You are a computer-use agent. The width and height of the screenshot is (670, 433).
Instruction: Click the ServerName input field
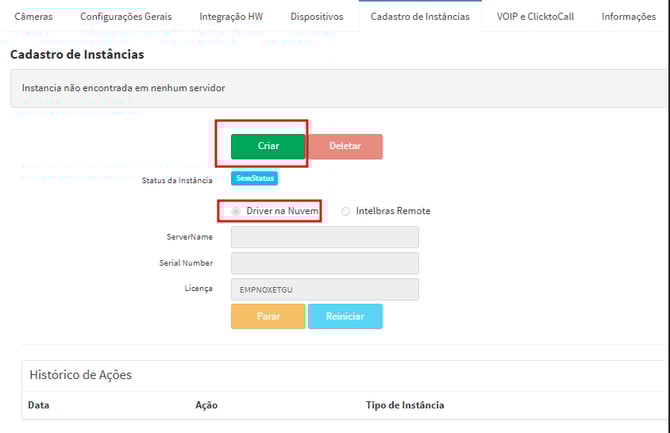point(324,237)
